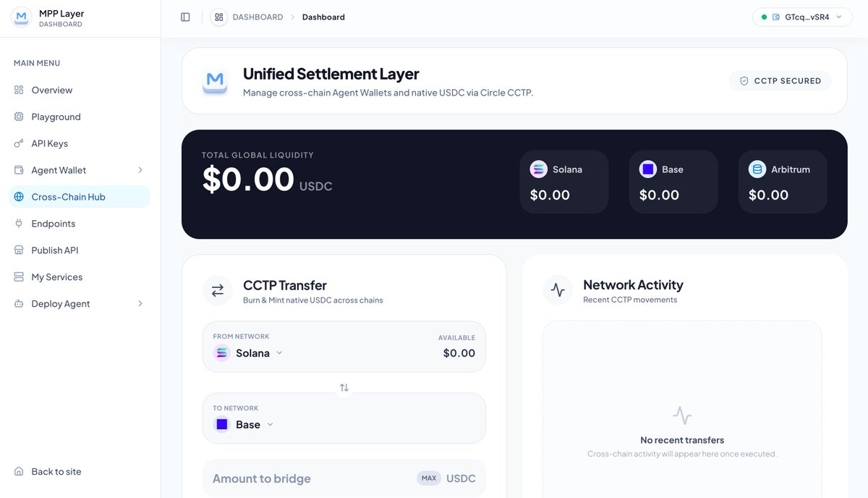Click the CCTP SECURED badge
Screen dimensions: 868x498
(780, 81)
